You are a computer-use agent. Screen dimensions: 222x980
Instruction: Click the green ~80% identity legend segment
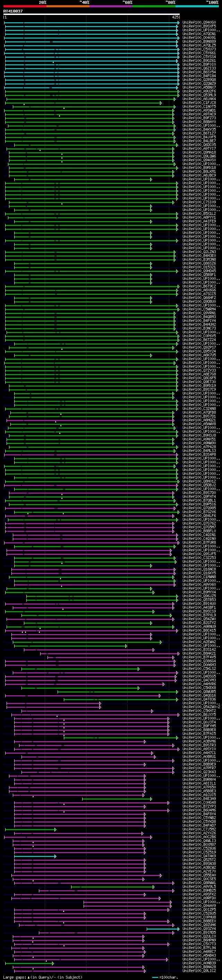(x=154, y=6)
